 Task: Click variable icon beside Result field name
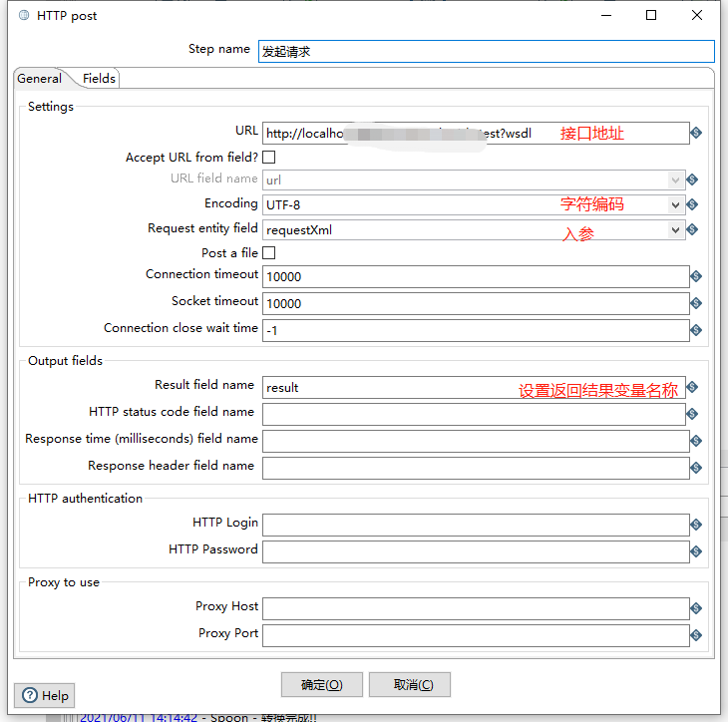click(x=692, y=387)
